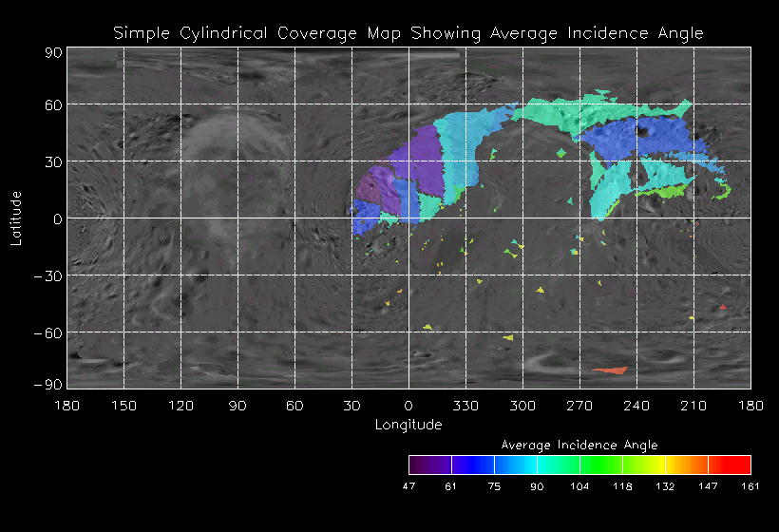Click the 330 longitude tick label
Screen dimensions: 779x532
pyautogui.click(x=465, y=405)
